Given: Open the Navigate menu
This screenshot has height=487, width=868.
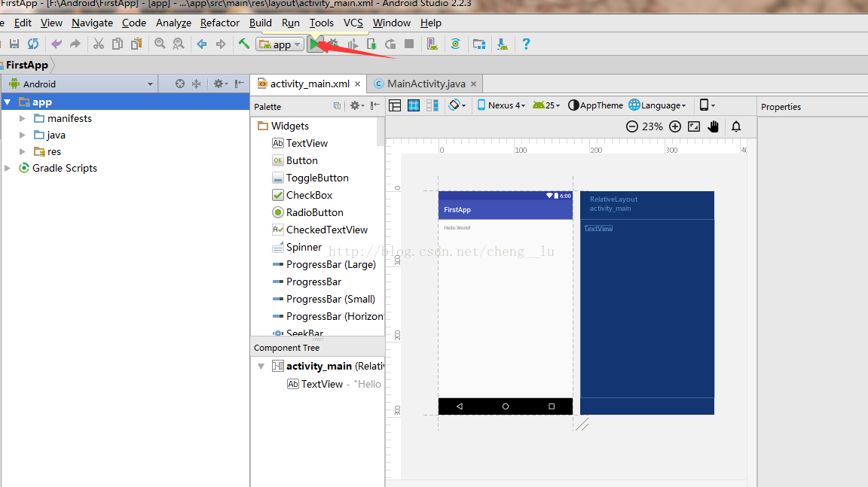Looking at the screenshot, I should click(x=92, y=23).
